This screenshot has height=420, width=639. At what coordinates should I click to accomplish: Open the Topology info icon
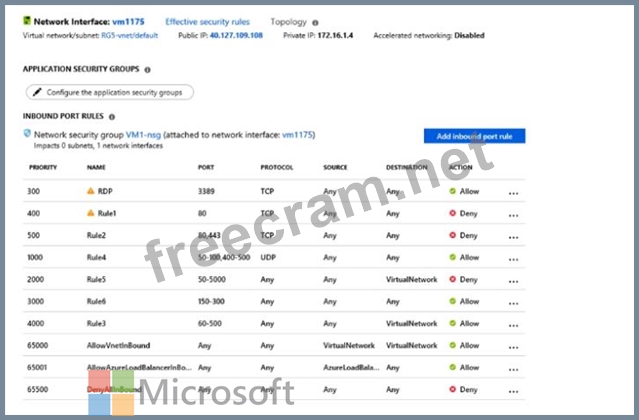315,23
